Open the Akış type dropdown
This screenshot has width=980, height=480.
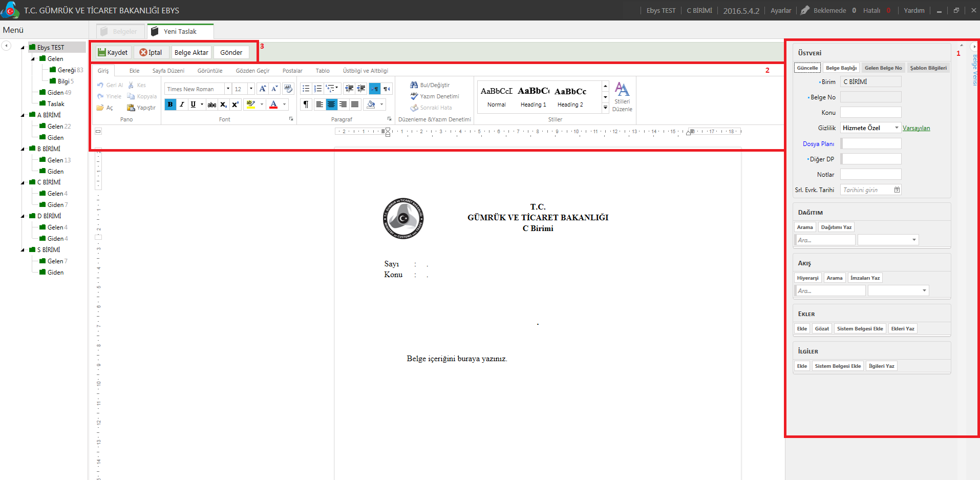coord(924,290)
